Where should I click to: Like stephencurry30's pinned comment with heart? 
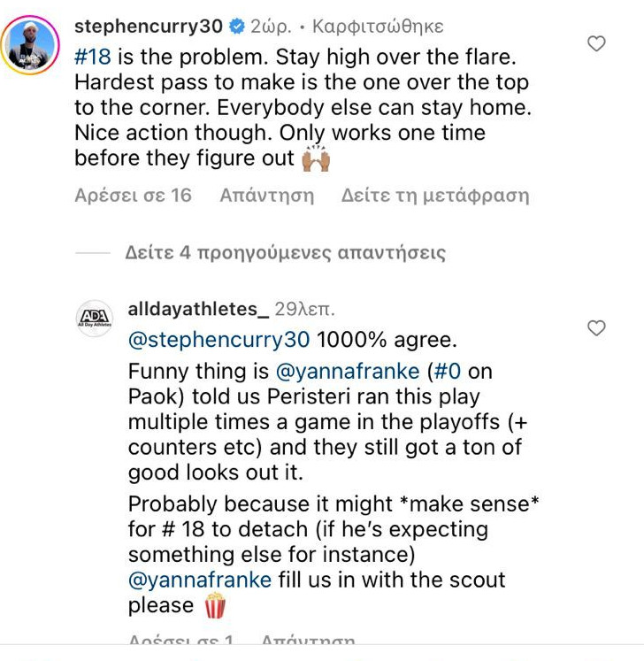click(x=597, y=43)
